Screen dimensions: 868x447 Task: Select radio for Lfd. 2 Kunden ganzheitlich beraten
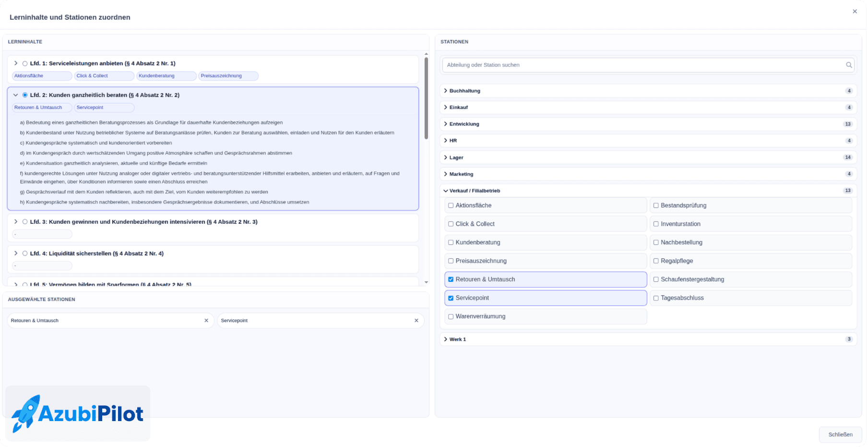(25, 95)
